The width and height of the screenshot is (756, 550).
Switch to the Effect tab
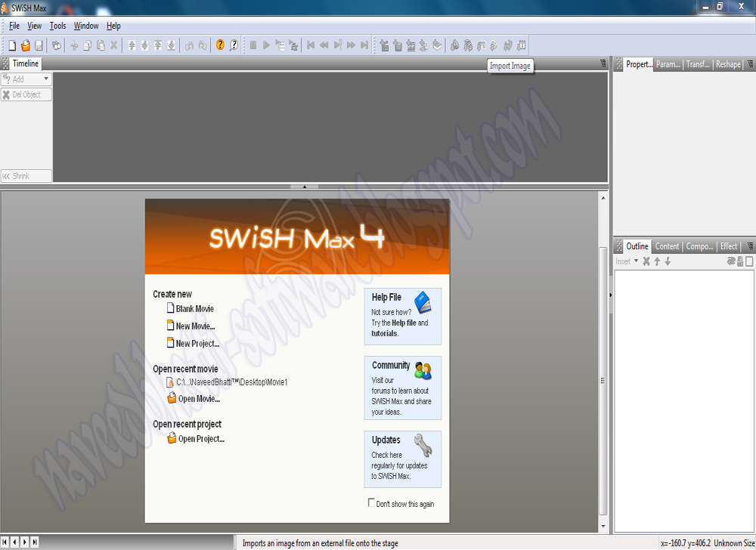pos(729,246)
